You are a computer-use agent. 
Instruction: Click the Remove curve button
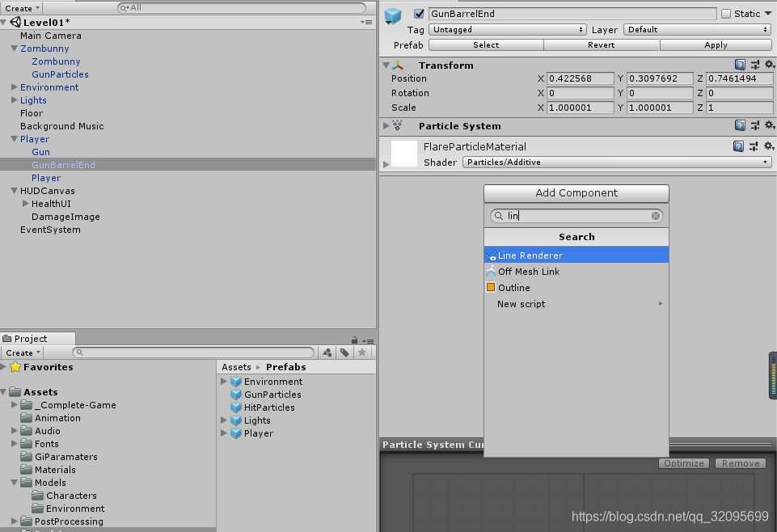pos(741,463)
